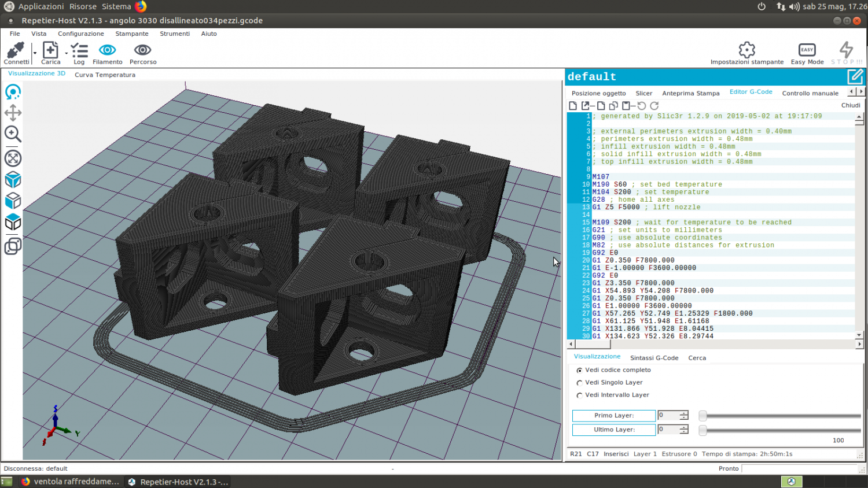The height and width of the screenshot is (488, 868).
Task: Open the File menu
Action: [15, 34]
